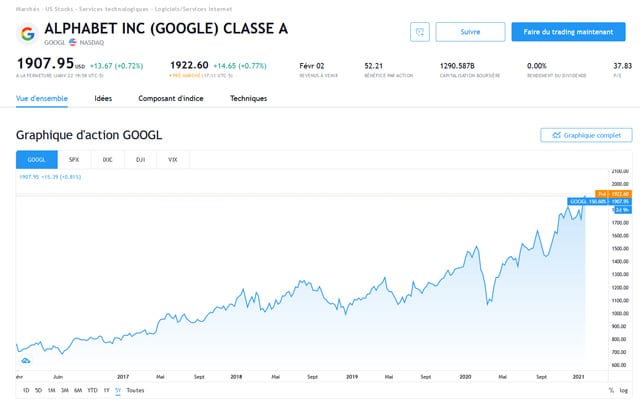Select the VIX comparison tab
This screenshot has height=400, width=640.
pyautogui.click(x=173, y=159)
